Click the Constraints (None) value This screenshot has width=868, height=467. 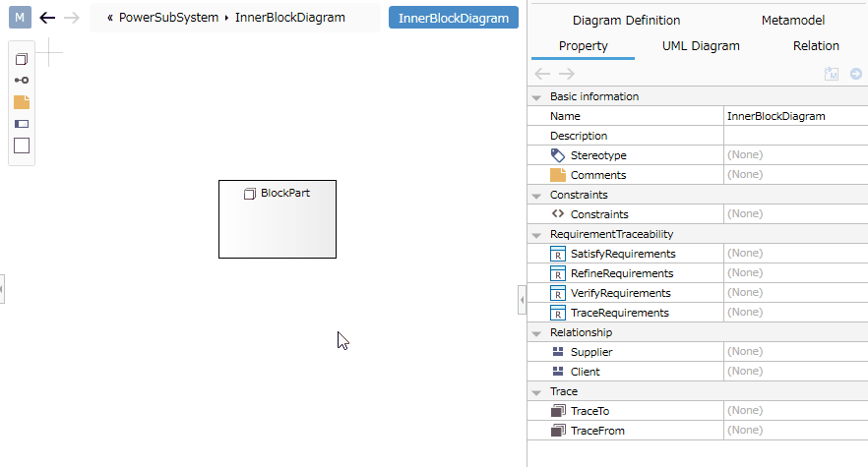(x=745, y=213)
